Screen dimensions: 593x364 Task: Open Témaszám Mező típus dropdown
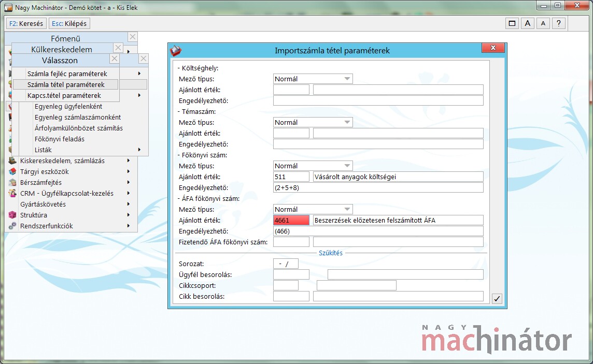313,122
